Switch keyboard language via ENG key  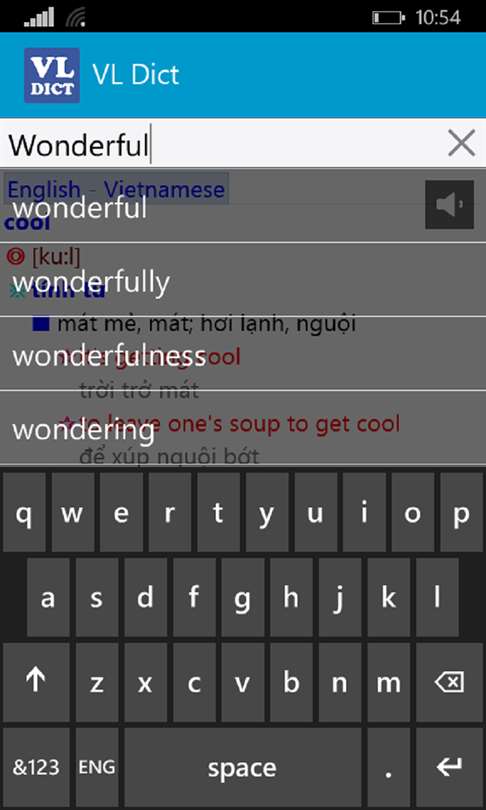pos(97,768)
